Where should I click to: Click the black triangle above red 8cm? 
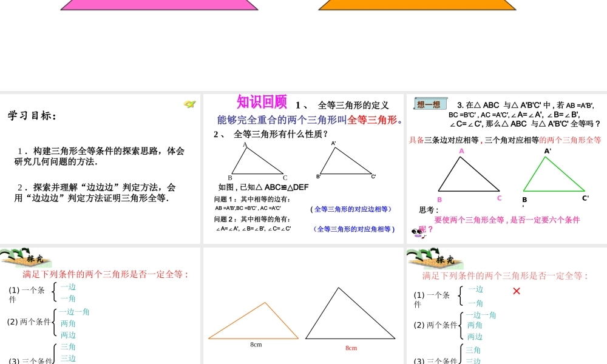point(350,313)
